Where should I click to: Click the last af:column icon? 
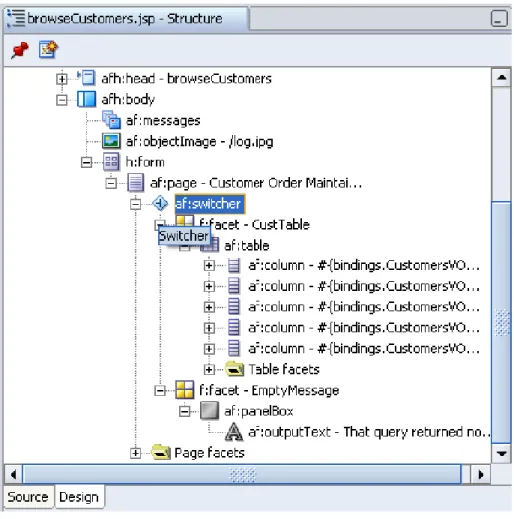(x=233, y=348)
